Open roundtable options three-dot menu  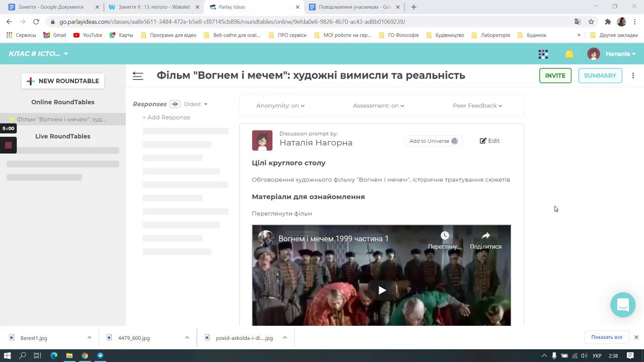pyautogui.click(x=633, y=75)
